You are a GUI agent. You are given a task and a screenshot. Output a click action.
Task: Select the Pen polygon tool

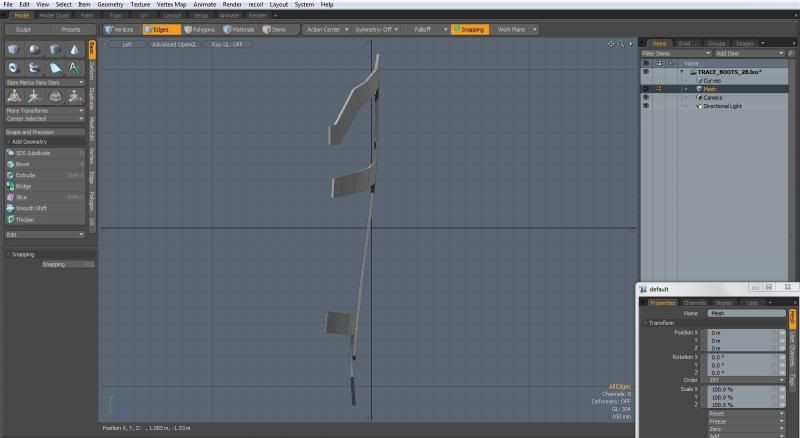tap(55, 68)
